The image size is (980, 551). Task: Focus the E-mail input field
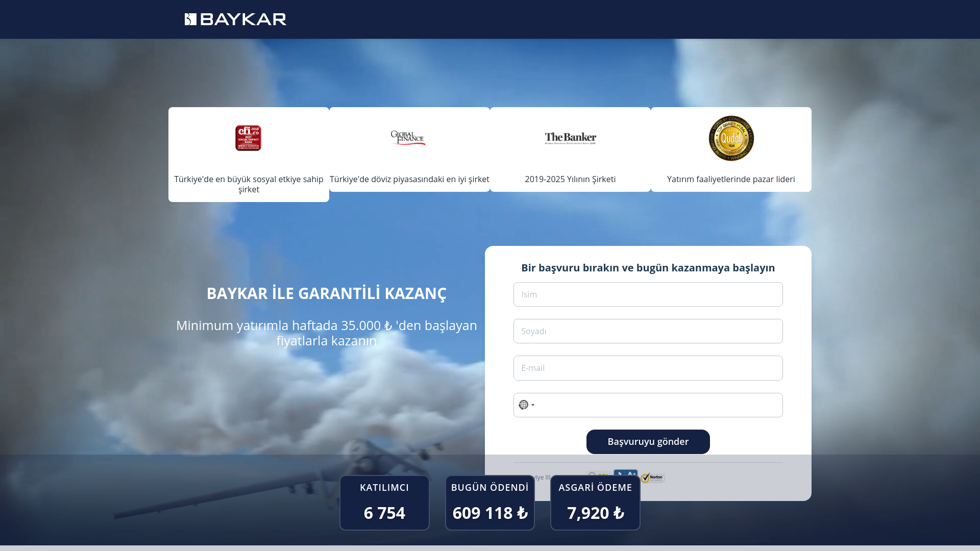pos(648,368)
